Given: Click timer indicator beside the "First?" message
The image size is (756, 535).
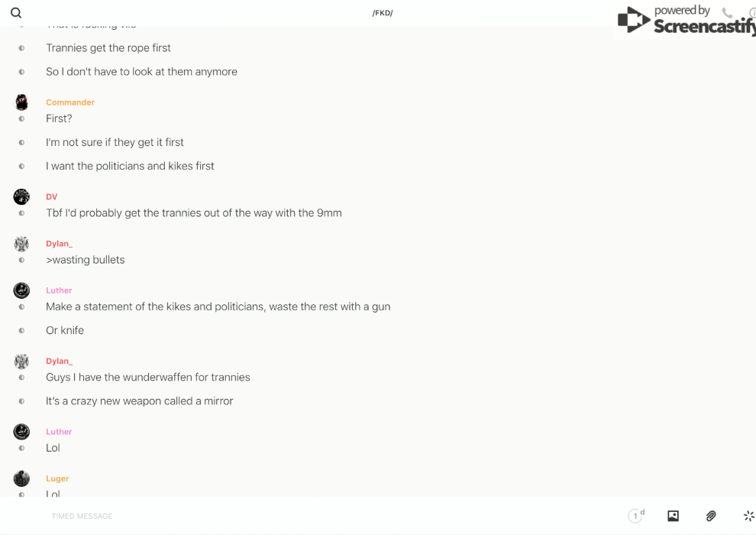Looking at the screenshot, I should point(21,119).
